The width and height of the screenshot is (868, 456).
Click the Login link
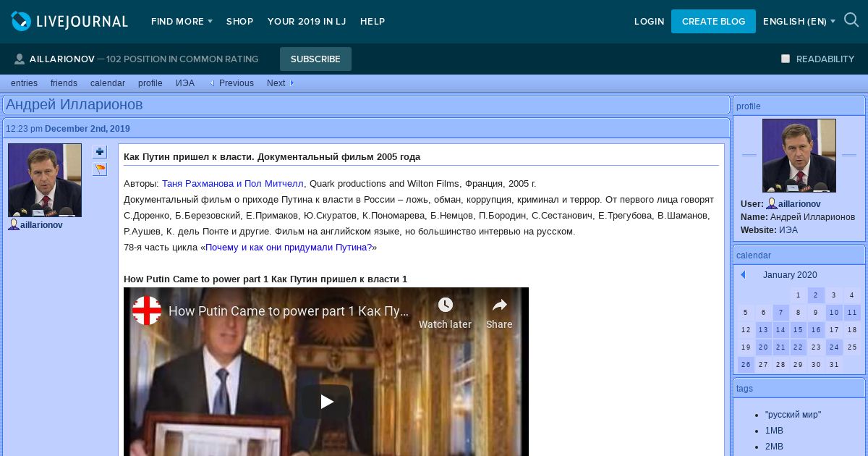click(649, 22)
